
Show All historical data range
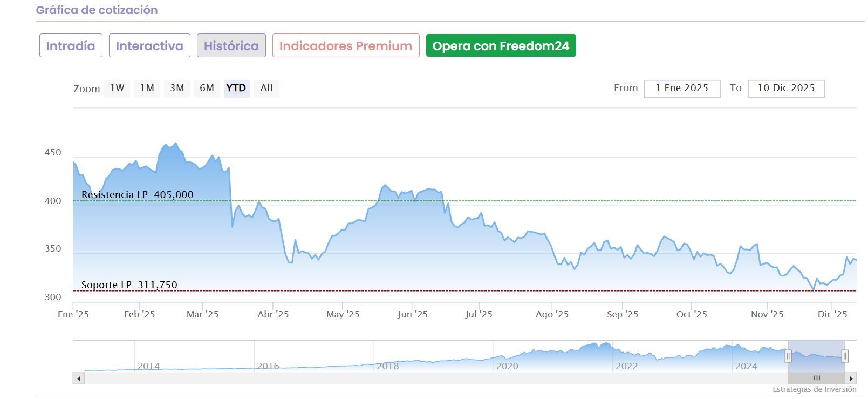[266, 88]
